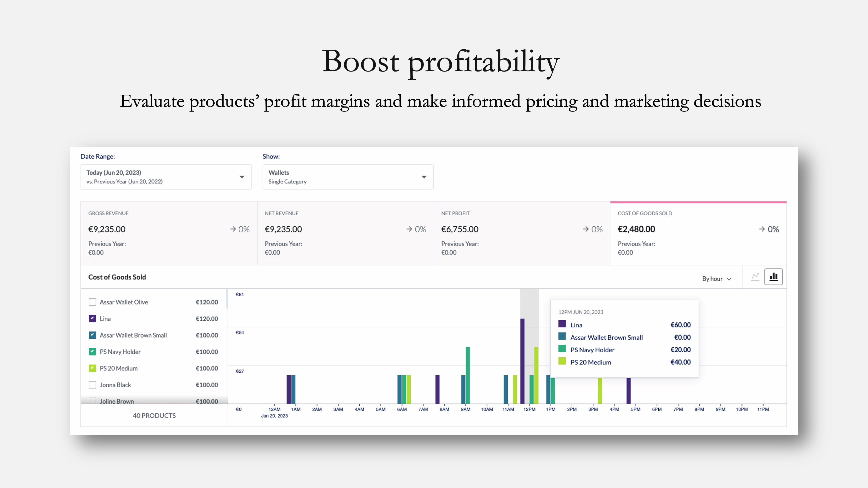Click the 40 PRODUCTS label
Image resolution: width=868 pixels, height=488 pixels.
[x=154, y=415]
